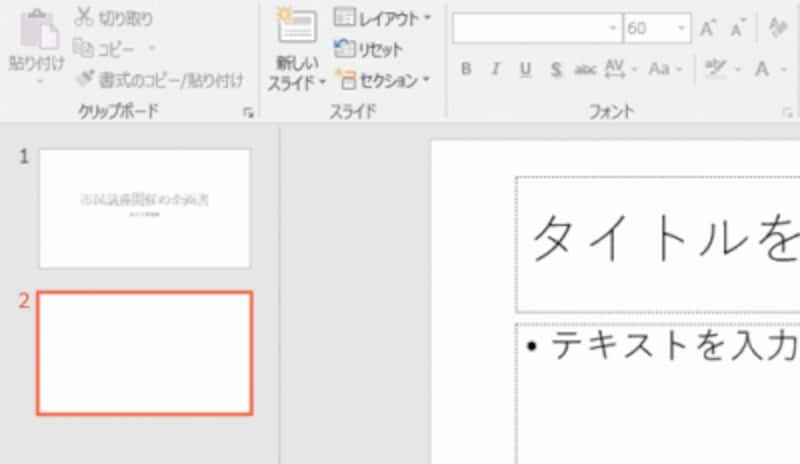This screenshot has width=800, height=464.
Task: Open the Paste (貼り付け) options arrow
Action: point(40,82)
